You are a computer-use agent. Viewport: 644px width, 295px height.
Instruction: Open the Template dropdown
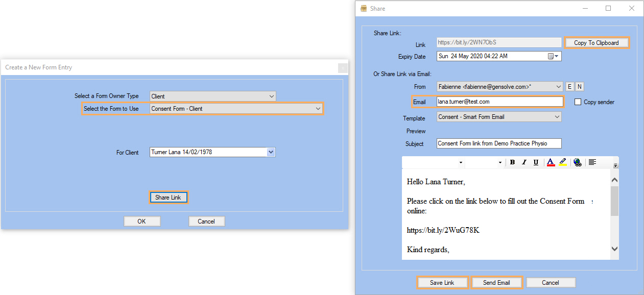pos(557,117)
